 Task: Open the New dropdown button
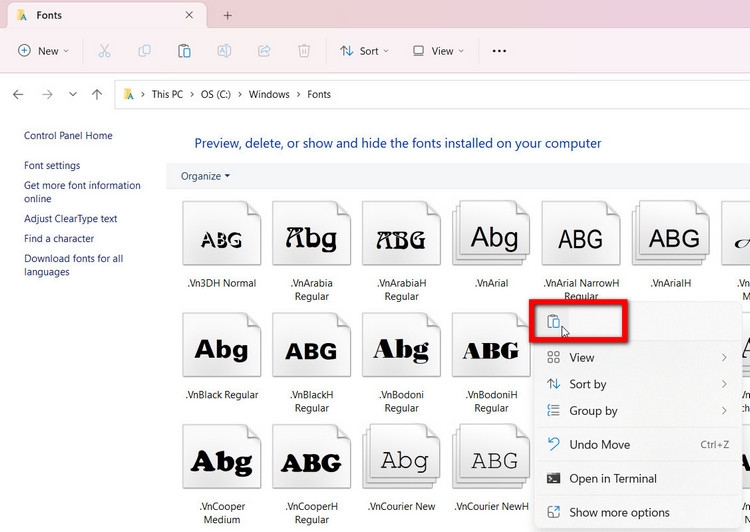[x=43, y=51]
